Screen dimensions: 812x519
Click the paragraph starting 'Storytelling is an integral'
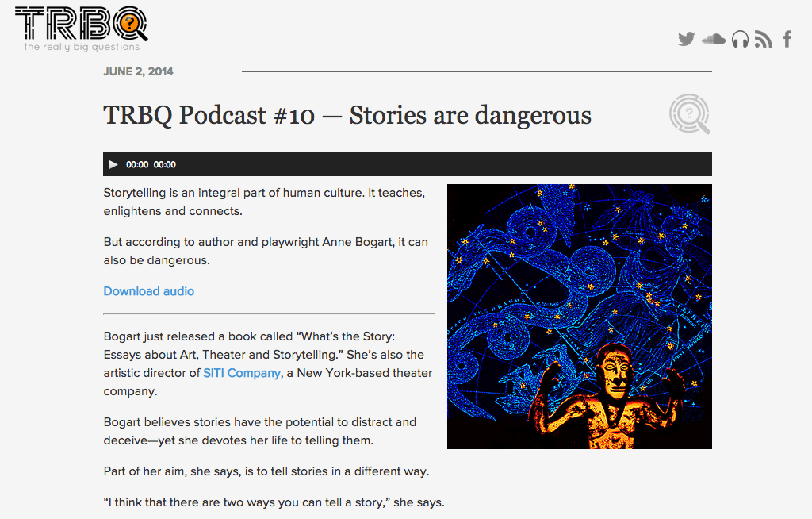[265, 202]
